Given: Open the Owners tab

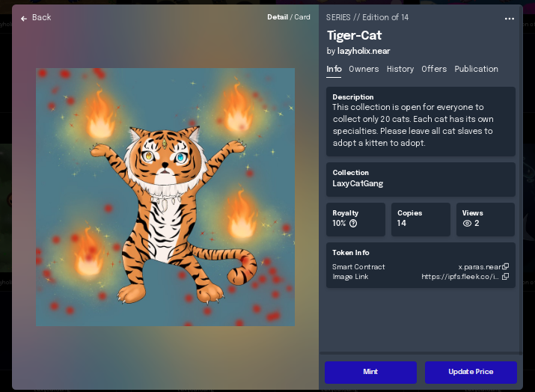Looking at the screenshot, I should 364,70.
